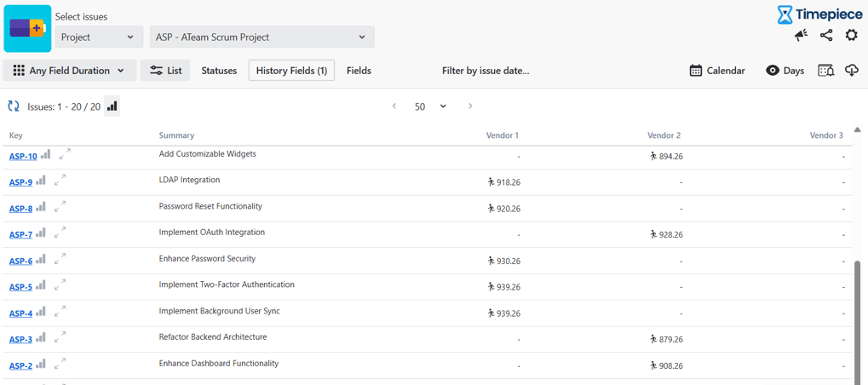Click the share icon
Image resolution: width=868 pixels, height=385 pixels.
826,36
